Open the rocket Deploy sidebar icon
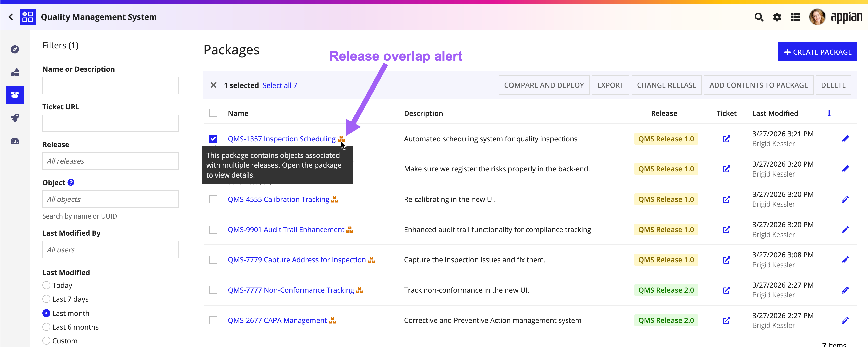Viewport: 868px width, 347px height. click(15, 118)
